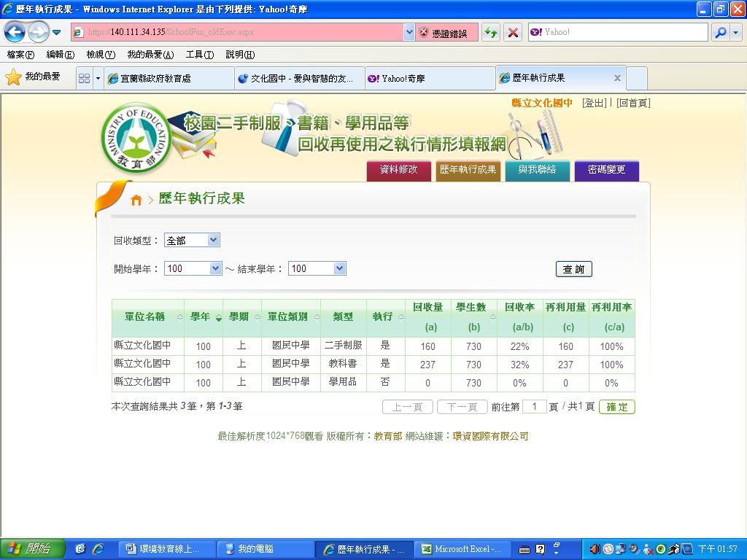
Task: Click the 登出 logout link
Action: 595,103
